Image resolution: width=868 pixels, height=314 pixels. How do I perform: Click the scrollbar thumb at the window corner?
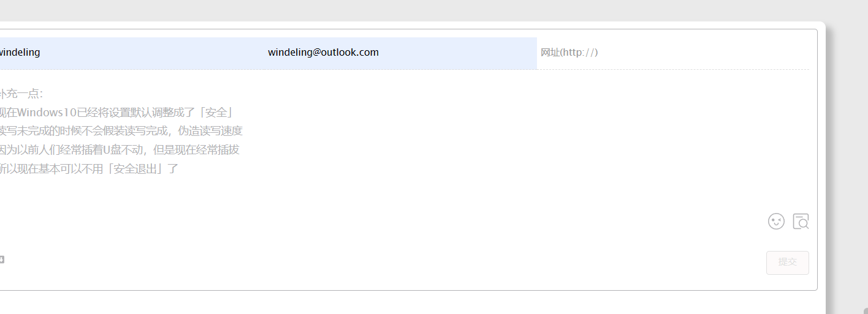pyautogui.click(x=866, y=311)
